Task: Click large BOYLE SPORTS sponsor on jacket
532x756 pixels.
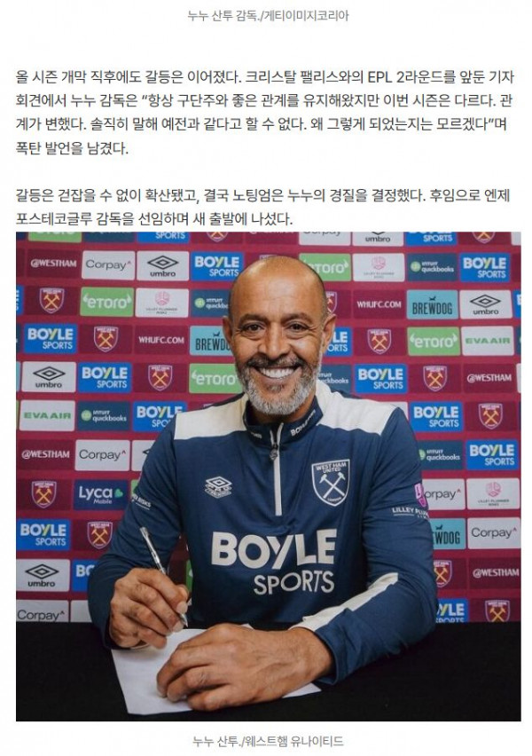Action: click(274, 563)
